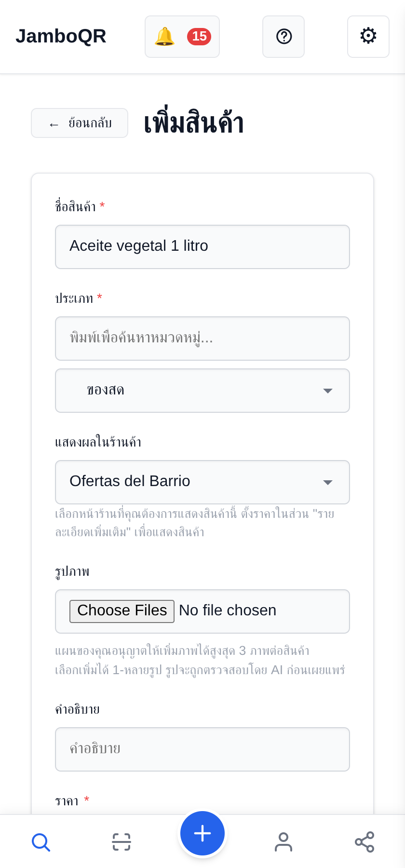Click the red 15 notification badge
405x868 pixels.
click(199, 37)
